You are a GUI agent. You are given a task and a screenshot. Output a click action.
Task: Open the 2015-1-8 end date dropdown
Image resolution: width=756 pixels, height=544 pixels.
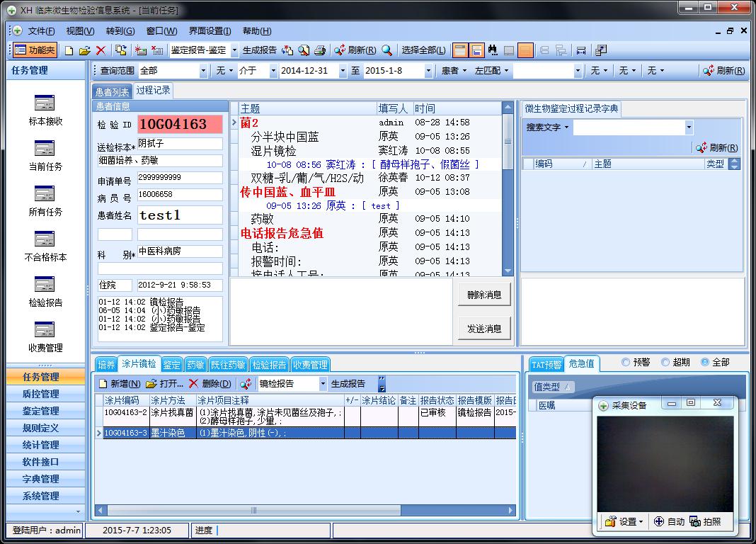pos(428,70)
